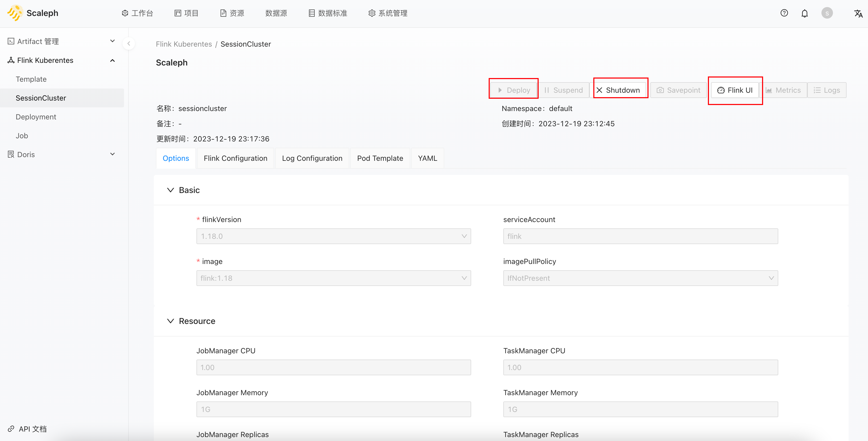Click the Suspend button

tap(564, 90)
